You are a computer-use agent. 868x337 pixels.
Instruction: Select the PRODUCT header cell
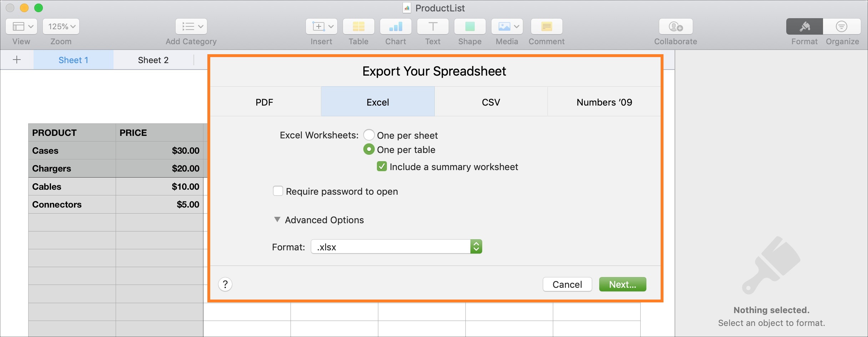pyautogui.click(x=72, y=133)
